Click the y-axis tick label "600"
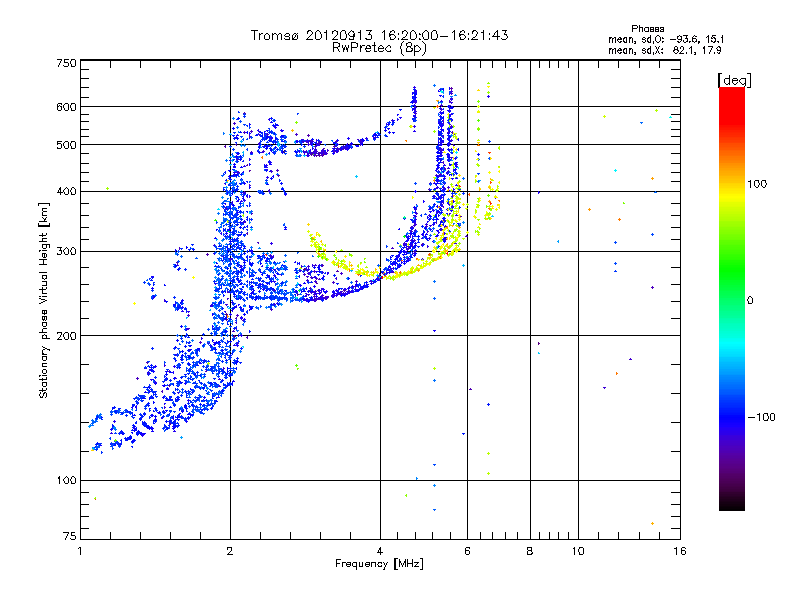 (x=66, y=107)
